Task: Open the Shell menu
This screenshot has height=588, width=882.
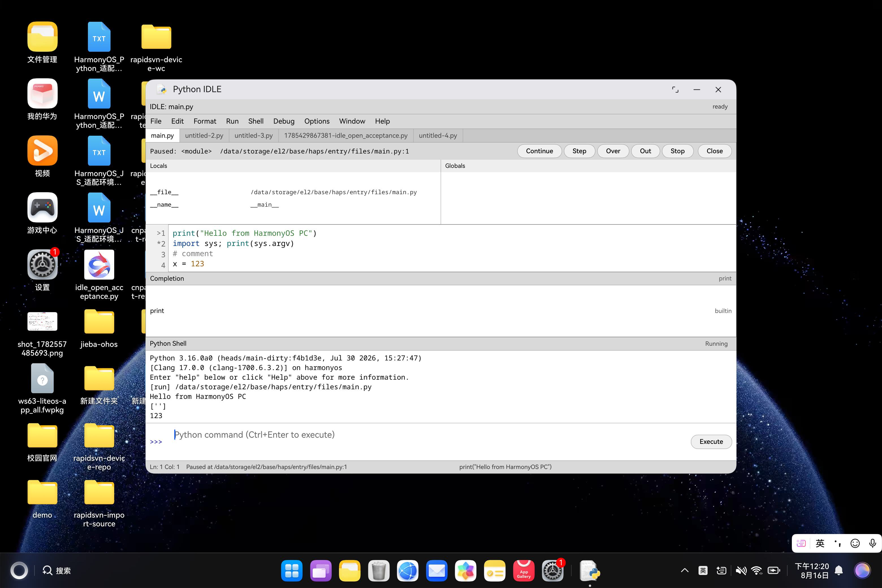Action: [x=256, y=121]
